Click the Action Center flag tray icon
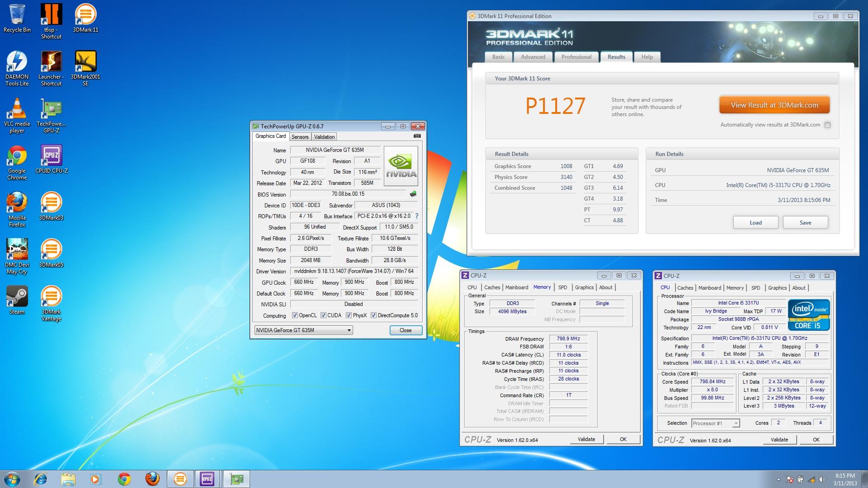The width and height of the screenshot is (868, 488). (x=789, y=480)
